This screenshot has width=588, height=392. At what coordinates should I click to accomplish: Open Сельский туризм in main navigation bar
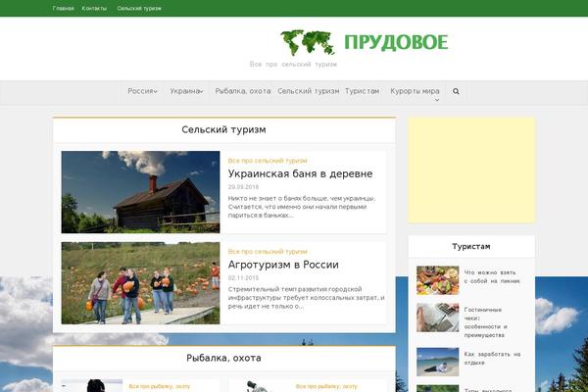309,91
